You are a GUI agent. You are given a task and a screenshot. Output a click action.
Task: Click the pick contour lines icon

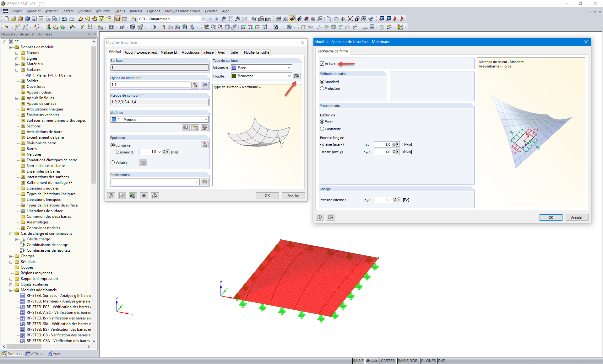(195, 85)
